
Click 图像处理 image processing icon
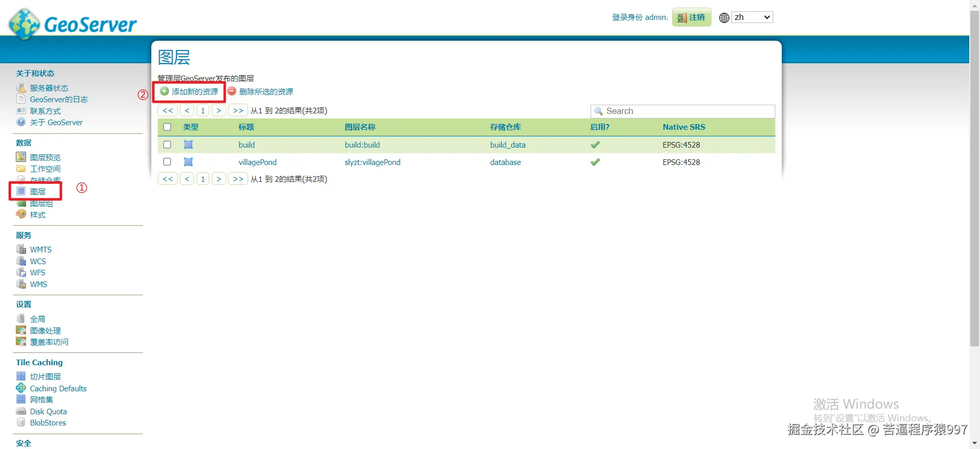21,330
